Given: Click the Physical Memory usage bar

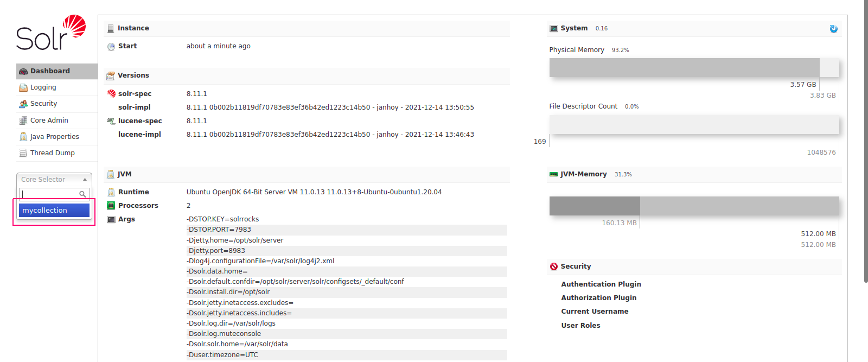Looking at the screenshot, I should point(694,68).
